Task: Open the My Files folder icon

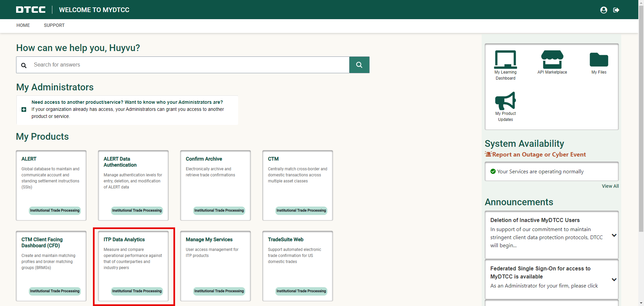Action: (599, 60)
